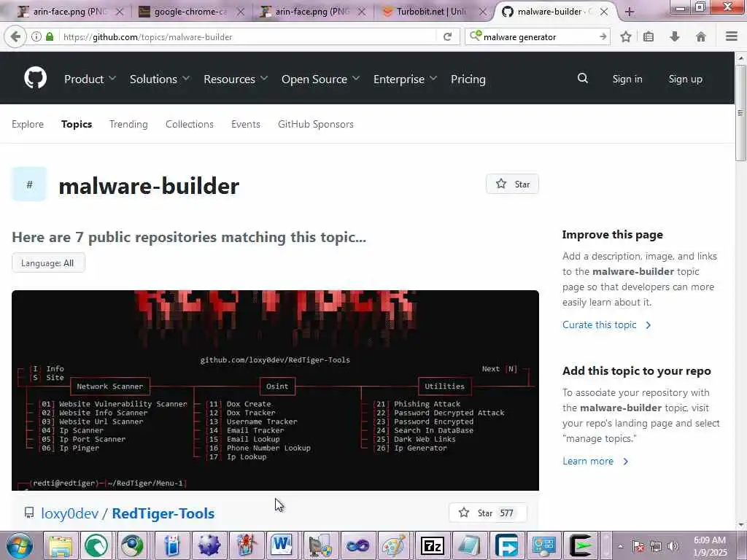Select the Topics tab
The height and width of the screenshot is (560, 747).
76,124
